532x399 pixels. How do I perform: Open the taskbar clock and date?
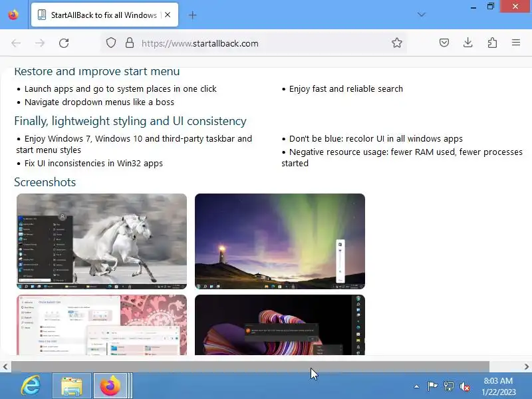point(498,386)
